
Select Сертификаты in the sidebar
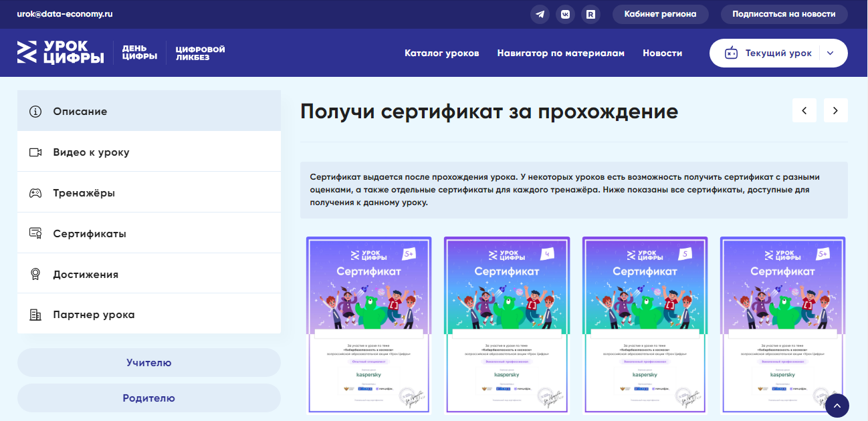[90, 234]
